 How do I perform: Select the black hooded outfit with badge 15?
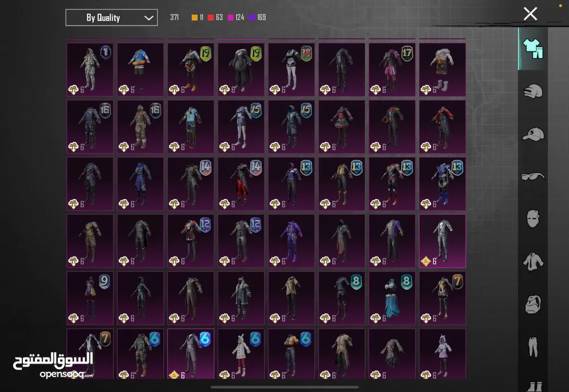pyautogui.click(x=292, y=127)
